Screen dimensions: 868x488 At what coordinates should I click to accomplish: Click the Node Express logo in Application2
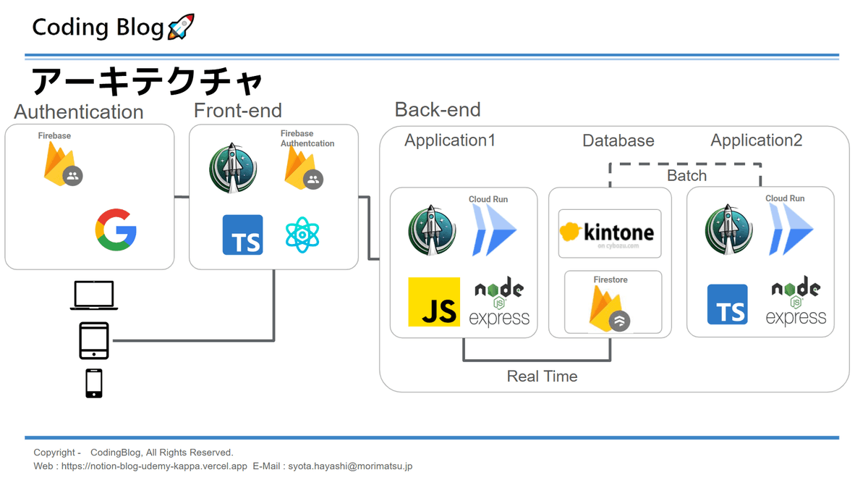pyautogui.click(x=796, y=302)
